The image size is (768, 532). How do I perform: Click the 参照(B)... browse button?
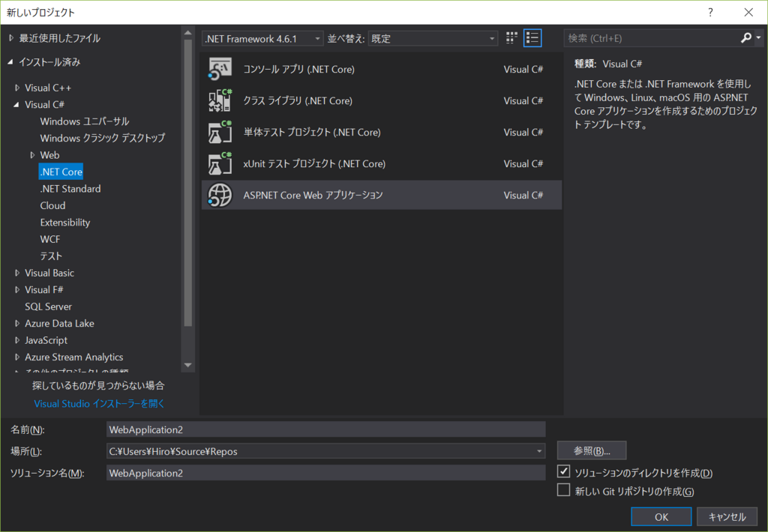[x=592, y=451]
